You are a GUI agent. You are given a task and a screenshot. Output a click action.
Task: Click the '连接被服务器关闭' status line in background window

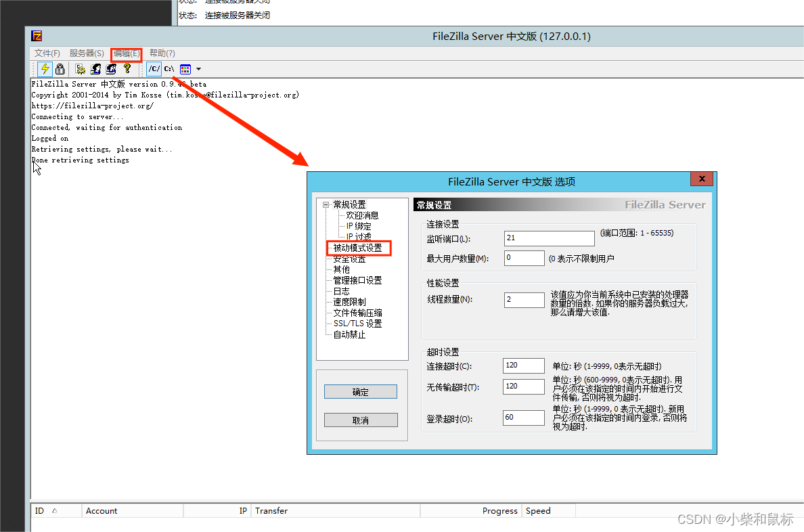[x=238, y=16]
